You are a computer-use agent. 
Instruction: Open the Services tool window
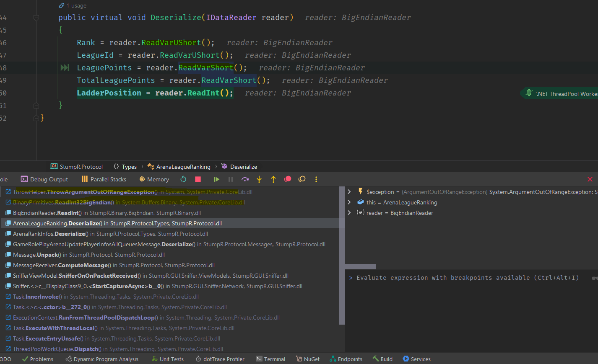tap(417, 359)
